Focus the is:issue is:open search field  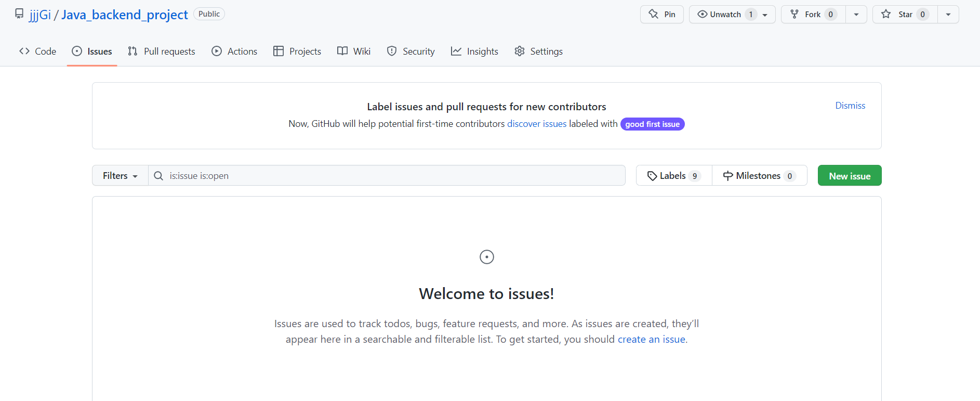[x=387, y=176]
